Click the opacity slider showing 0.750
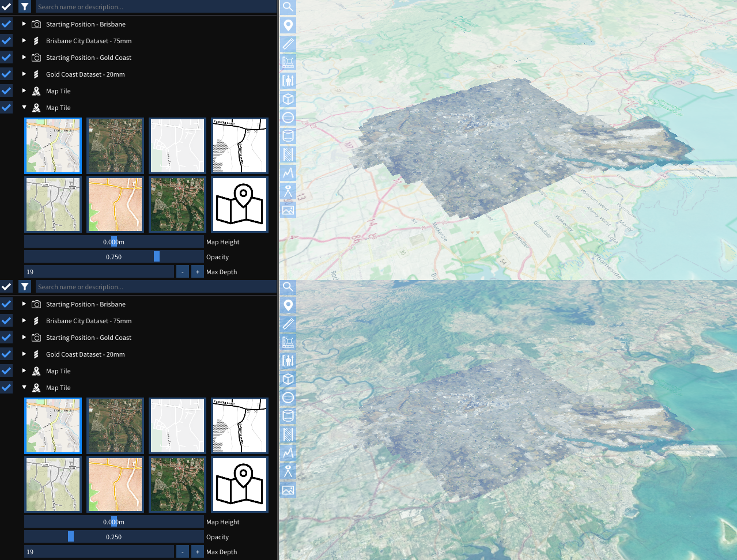Viewport: 737px width, 560px height. tap(114, 257)
